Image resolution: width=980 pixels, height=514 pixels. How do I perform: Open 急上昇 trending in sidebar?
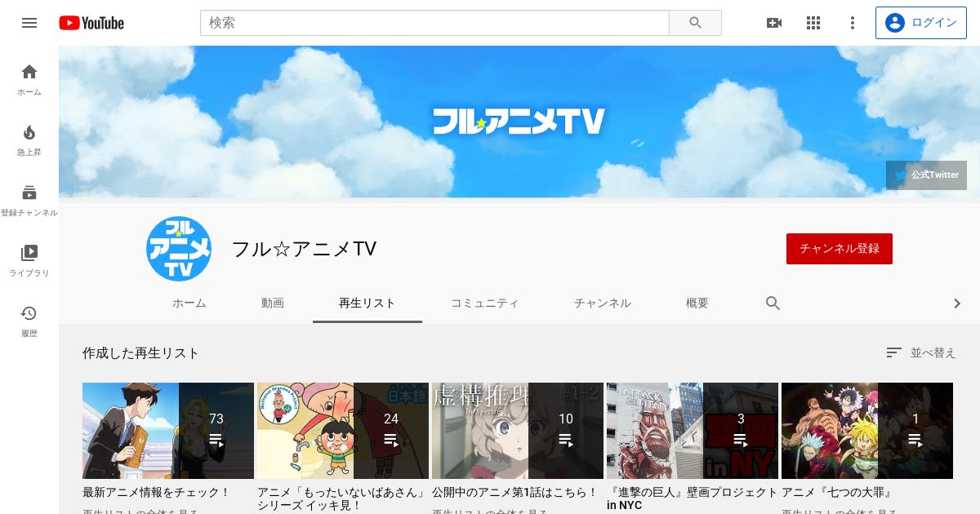(29, 140)
